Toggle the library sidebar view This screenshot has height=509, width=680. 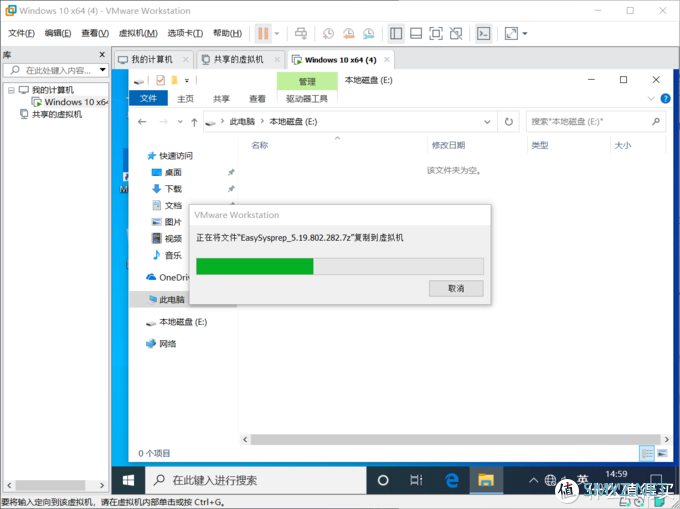[x=396, y=33]
